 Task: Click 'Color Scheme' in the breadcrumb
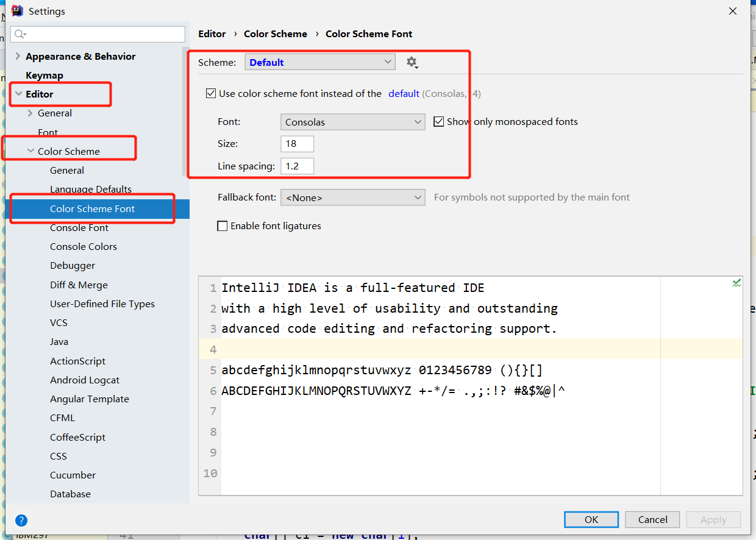[x=276, y=34]
